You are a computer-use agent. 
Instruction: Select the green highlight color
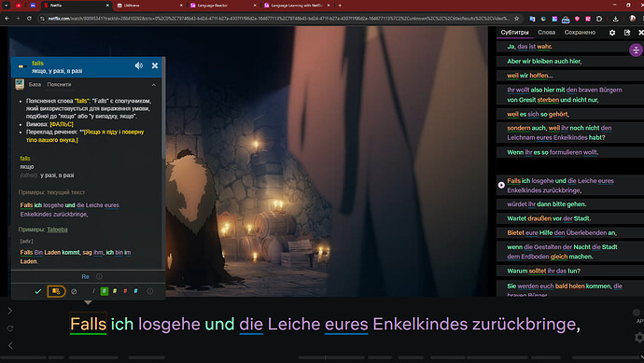point(105,291)
